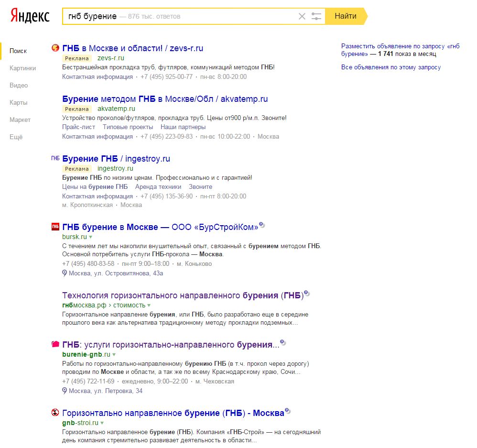
Task: Open Аренда техники sitelink
Action: (158, 186)
